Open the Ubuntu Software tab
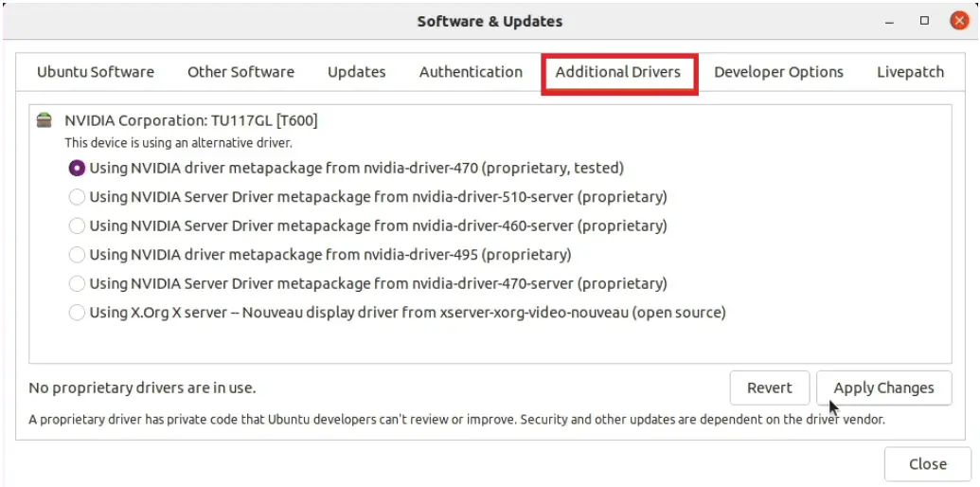Screen dimensions: 980x487 pyautogui.click(x=96, y=72)
